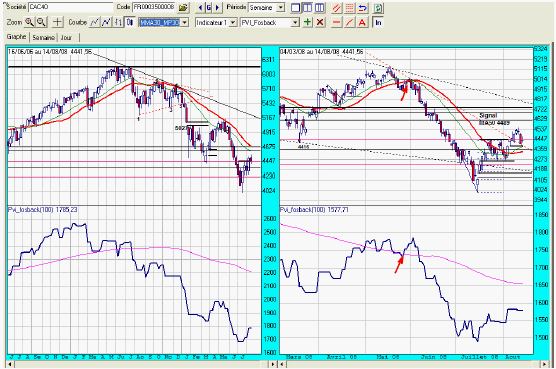The width and height of the screenshot is (556, 369).
Task: Open the Indicateur 1 dropdown
Action: 233,22
